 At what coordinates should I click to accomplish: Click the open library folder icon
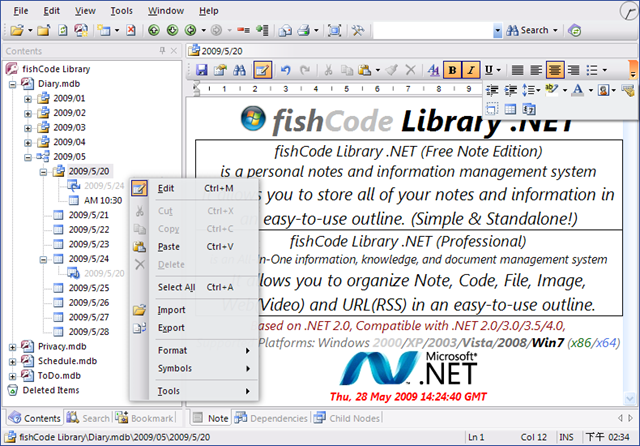pos(17,30)
